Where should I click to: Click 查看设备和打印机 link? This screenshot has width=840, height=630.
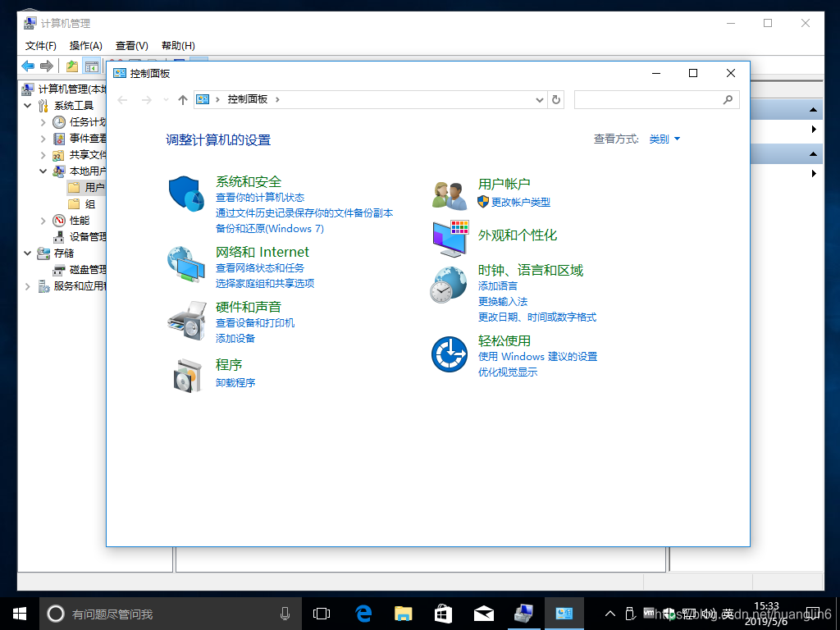click(x=255, y=323)
